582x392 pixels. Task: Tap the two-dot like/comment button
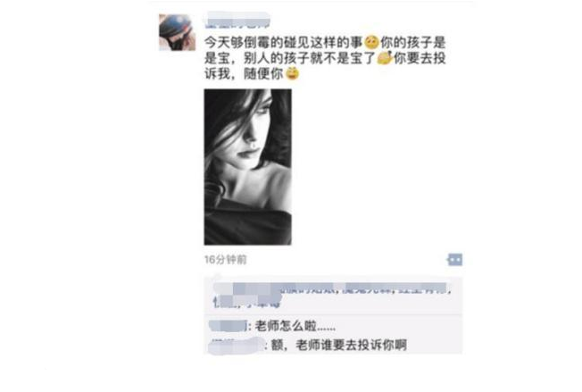tap(455, 260)
